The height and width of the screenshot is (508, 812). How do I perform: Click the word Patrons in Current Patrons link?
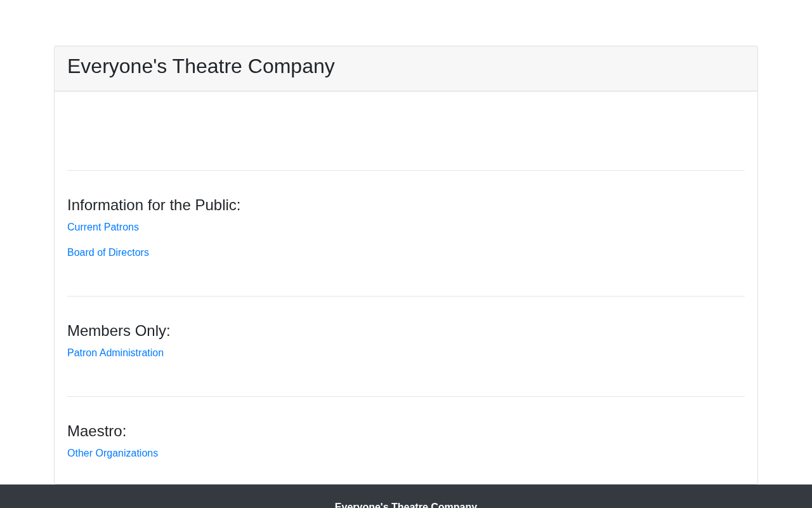(121, 227)
